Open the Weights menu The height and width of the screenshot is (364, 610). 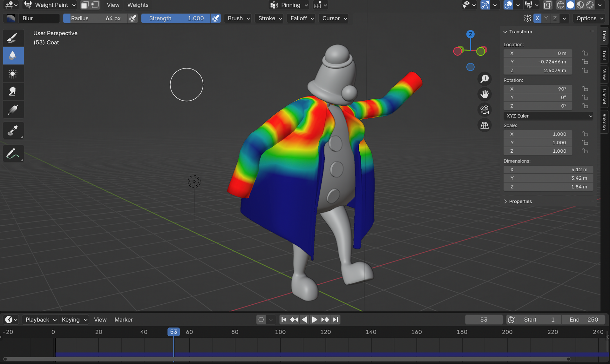click(x=138, y=5)
